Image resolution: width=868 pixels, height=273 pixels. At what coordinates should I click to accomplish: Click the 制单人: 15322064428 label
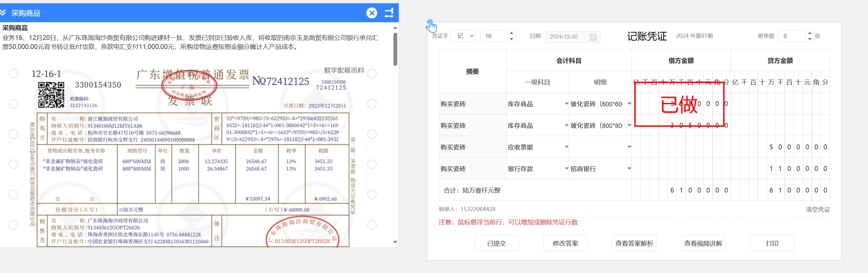click(x=467, y=209)
